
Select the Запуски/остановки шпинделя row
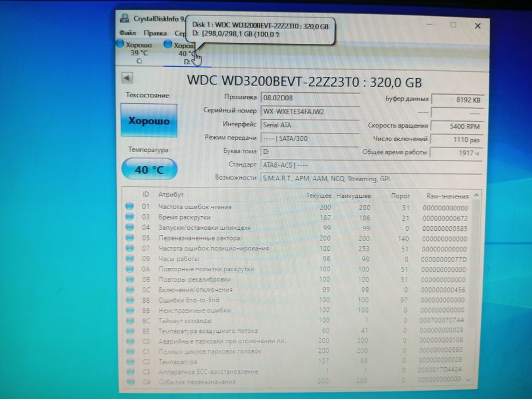(x=297, y=228)
